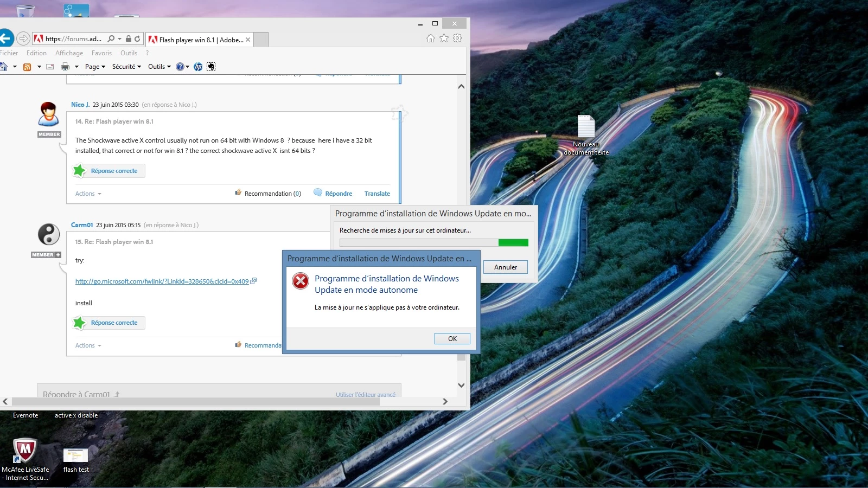Screen dimensions: 868x488
Task: Select the Recycle Bin desktop icon
Action: pos(25,10)
